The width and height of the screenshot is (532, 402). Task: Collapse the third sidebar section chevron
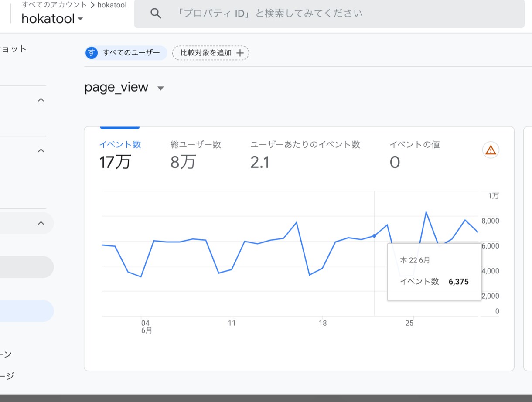[41, 223]
